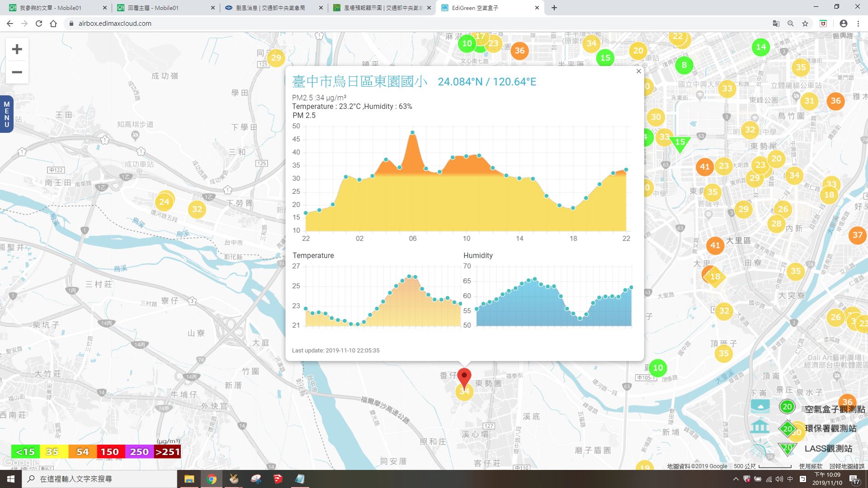Viewport: 868px width, 488px height.
Task: Select the yellow 28 air box marker
Action: click(x=776, y=223)
